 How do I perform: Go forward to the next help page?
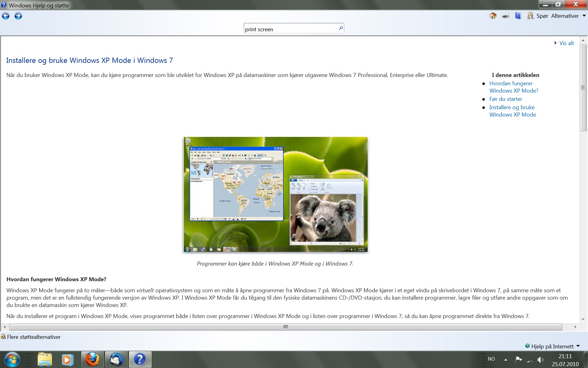[x=18, y=16]
